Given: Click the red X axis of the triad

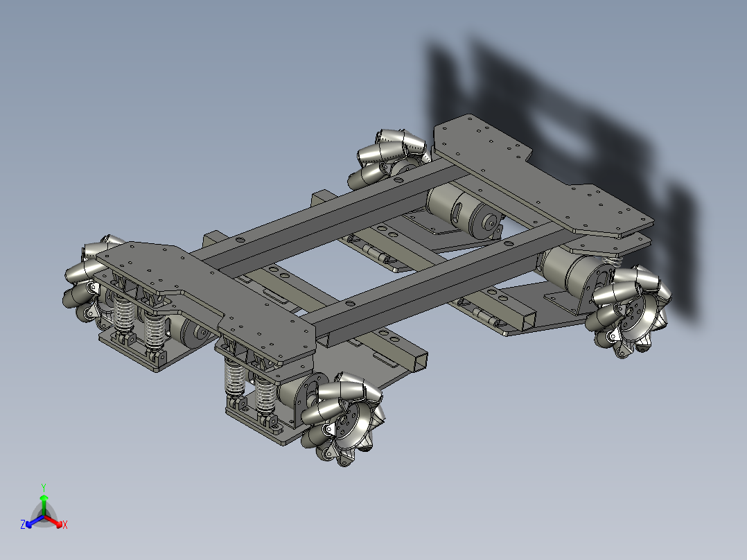Looking at the screenshot, I should click(55, 521).
